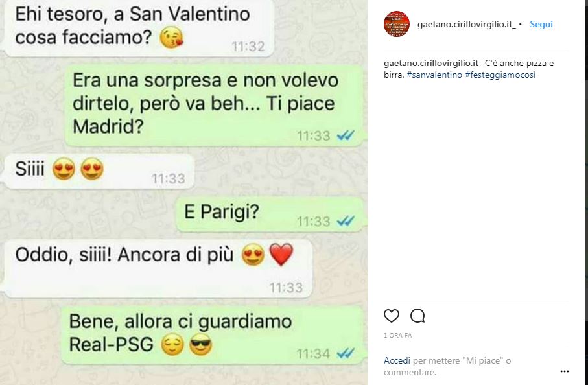This screenshot has width=588, height=385.
Task: Click the Real-PSG message bubble
Action: (212, 335)
